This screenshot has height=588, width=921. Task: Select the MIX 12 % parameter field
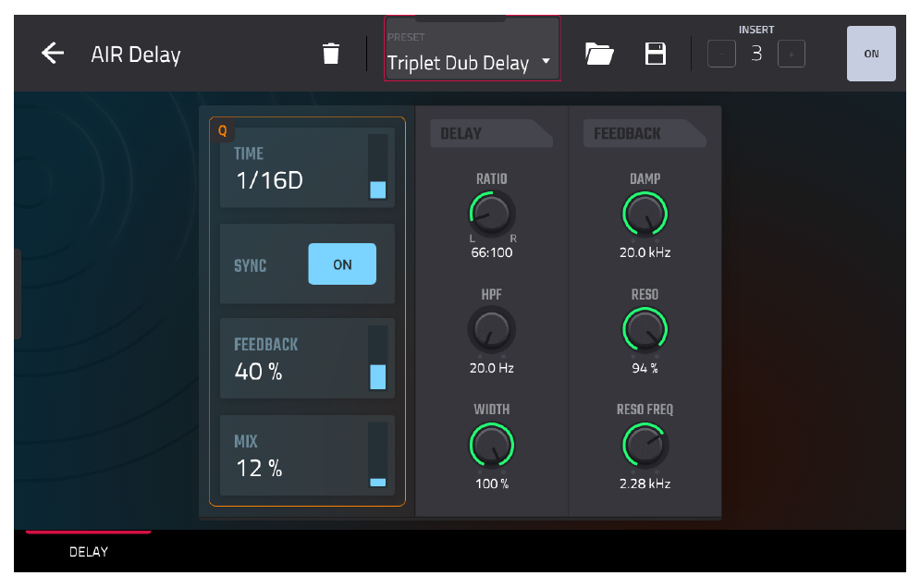coord(307,455)
